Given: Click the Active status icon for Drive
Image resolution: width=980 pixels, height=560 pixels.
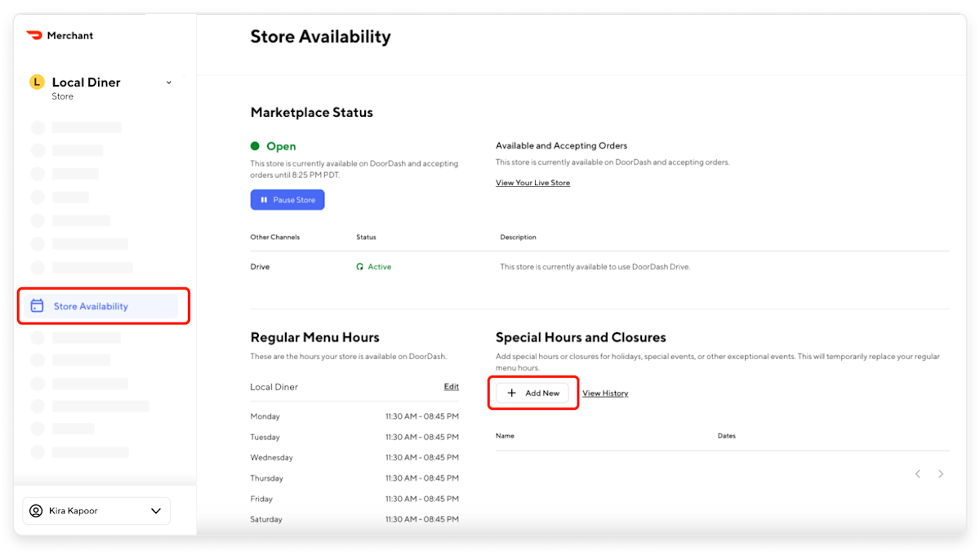Looking at the screenshot, I should pyautogui.click(x=360, y=267).
